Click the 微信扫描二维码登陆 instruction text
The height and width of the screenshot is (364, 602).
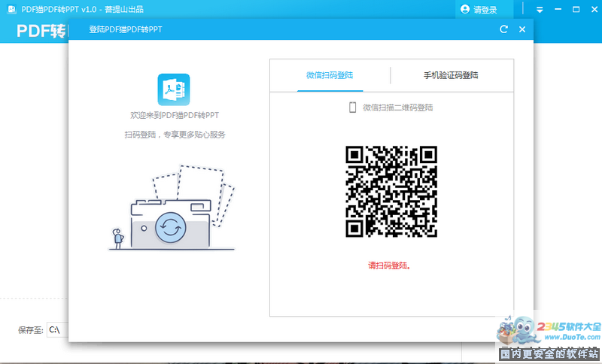tap(398, 108)
